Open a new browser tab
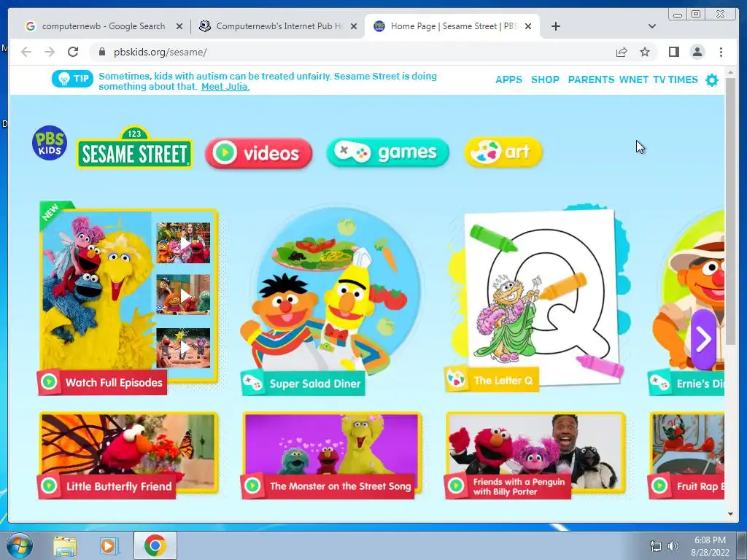The width and height of the screenshot is (747, 560). pyautogui.click(x=555, y=26)
